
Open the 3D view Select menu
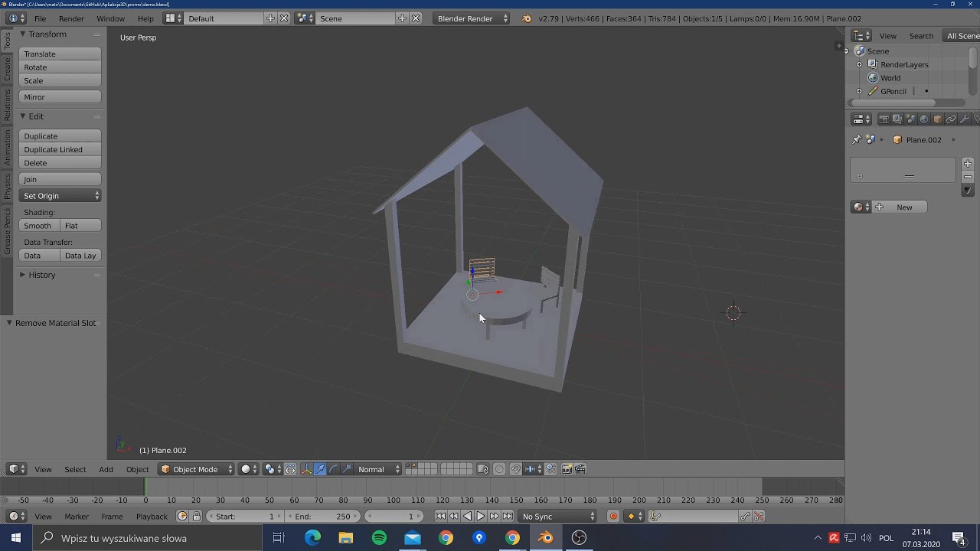[75, 469]
